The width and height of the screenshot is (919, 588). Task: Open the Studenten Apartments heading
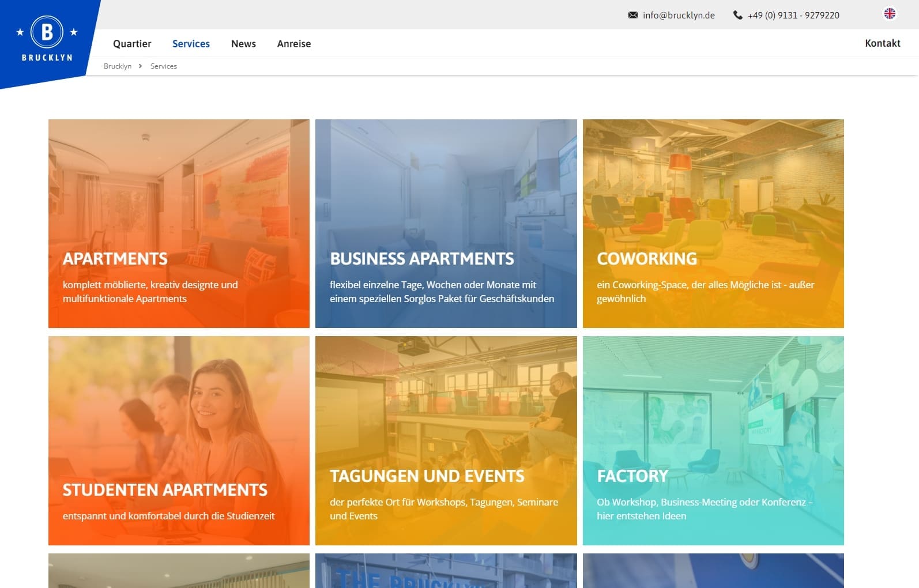coord(165,490)
